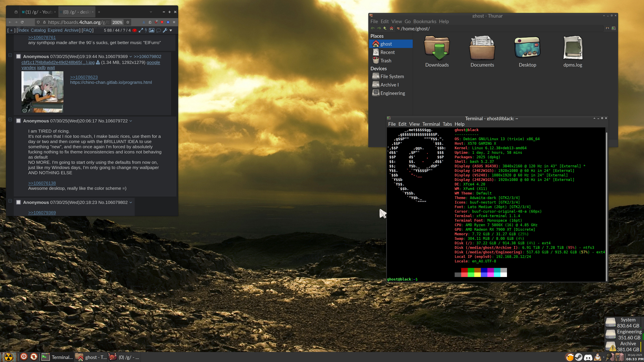
Task: Click the >>106076138 quote link
Action: tap(42, 183)
